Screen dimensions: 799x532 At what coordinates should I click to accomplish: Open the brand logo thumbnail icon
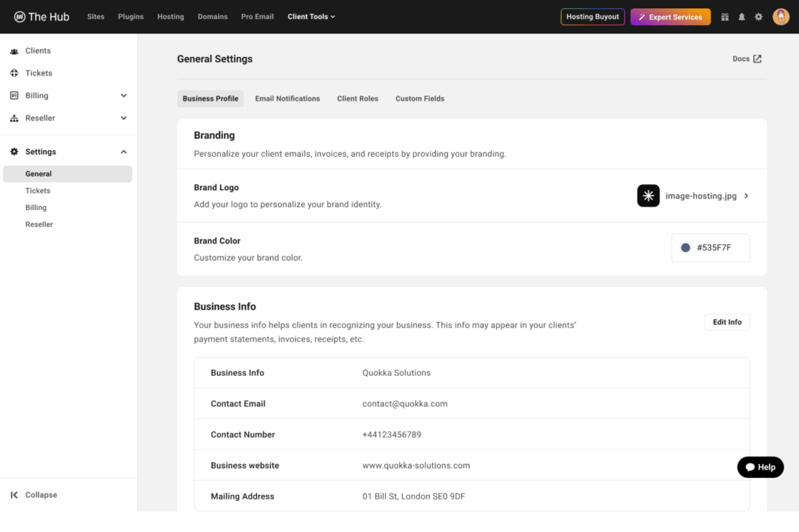[x=648, y=196]
